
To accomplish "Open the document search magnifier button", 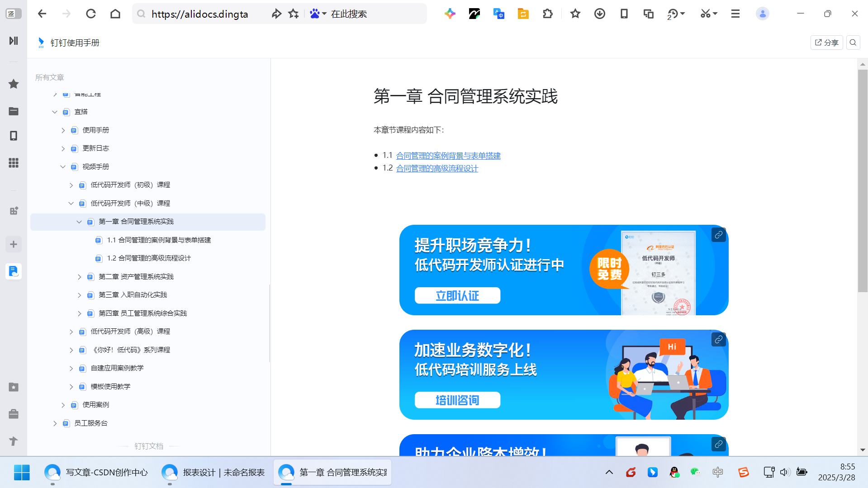I will point(853,43).
